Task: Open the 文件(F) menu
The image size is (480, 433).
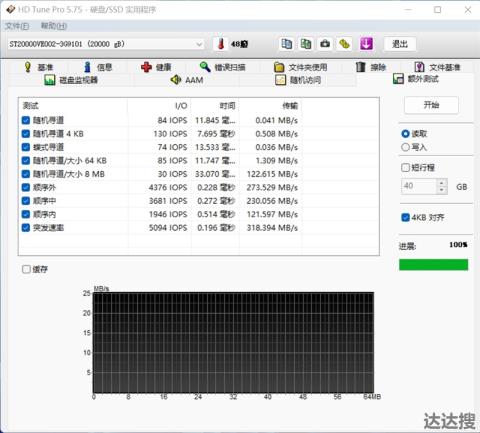Action: coord(17,26)
